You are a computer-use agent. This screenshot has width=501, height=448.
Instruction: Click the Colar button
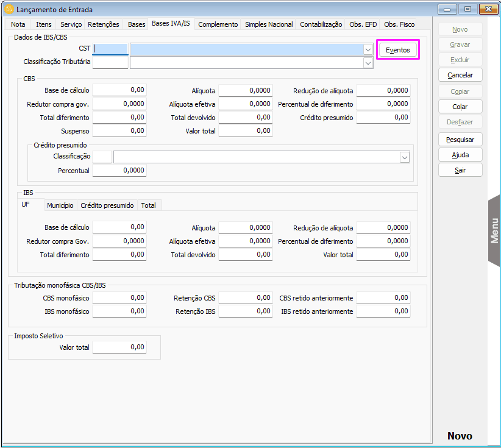pyautogui.click(x=460, y=107)
